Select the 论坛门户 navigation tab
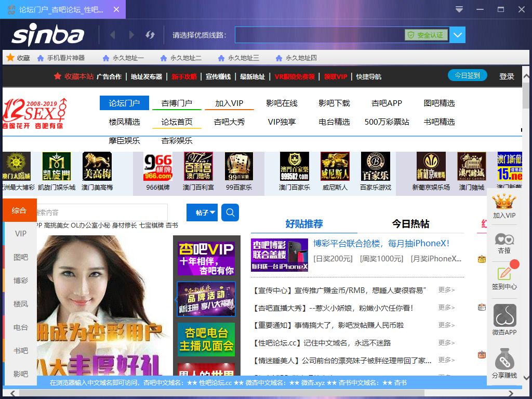Image resolution: width=532 pixels, height=399 pixels. [124, 103]
